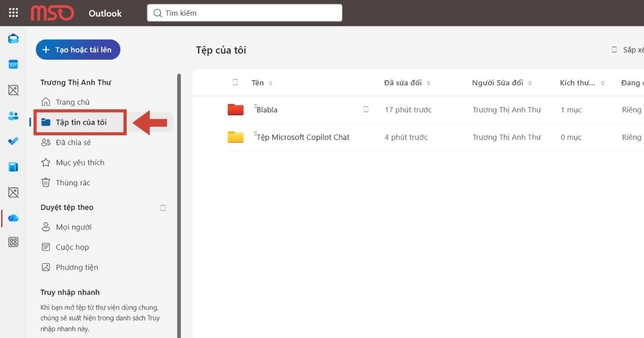The height and width of the screenshot is (338, 644).
Task: Click the file type column header icon
Action: coord(235,83)
